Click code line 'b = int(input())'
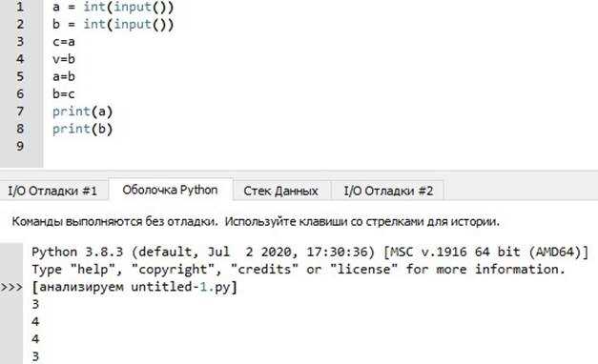598x364 pixels. [x=113, y=25]
